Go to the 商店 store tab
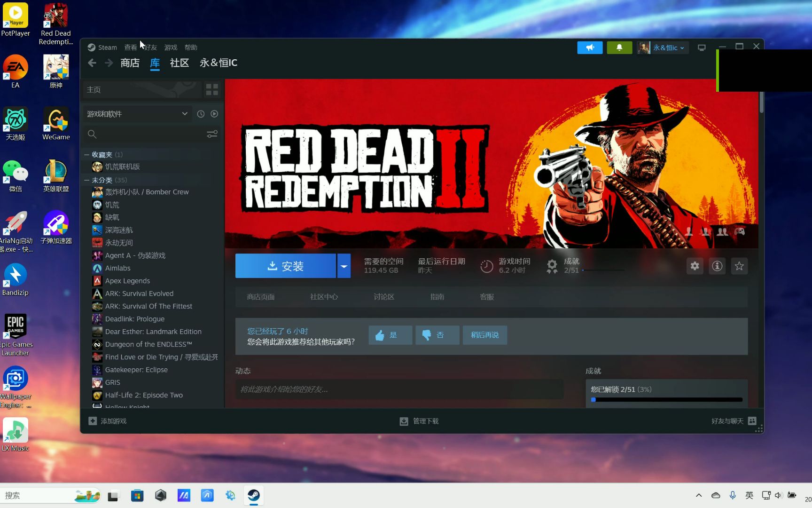 pyautogui.click(x=130, y=63)
